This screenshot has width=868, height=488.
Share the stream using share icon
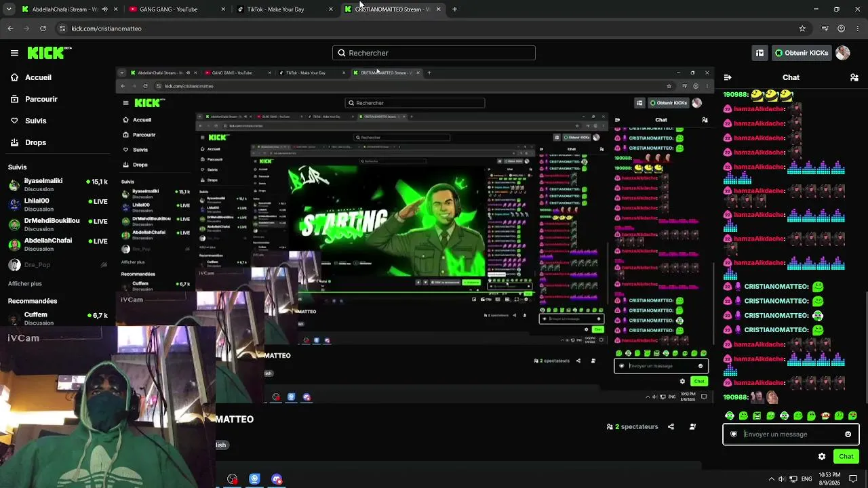tap(671, 427)
